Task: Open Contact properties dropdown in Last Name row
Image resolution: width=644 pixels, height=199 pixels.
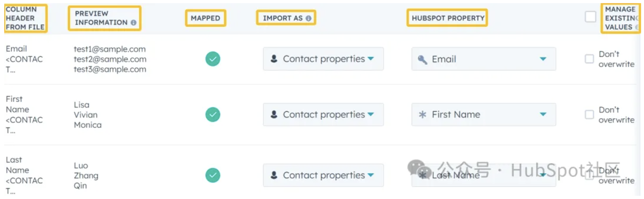Action: click(x=323, y=175)
